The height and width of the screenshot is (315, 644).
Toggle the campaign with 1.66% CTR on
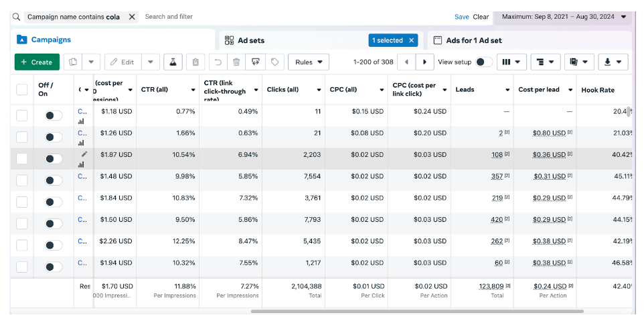pos(54,137)
